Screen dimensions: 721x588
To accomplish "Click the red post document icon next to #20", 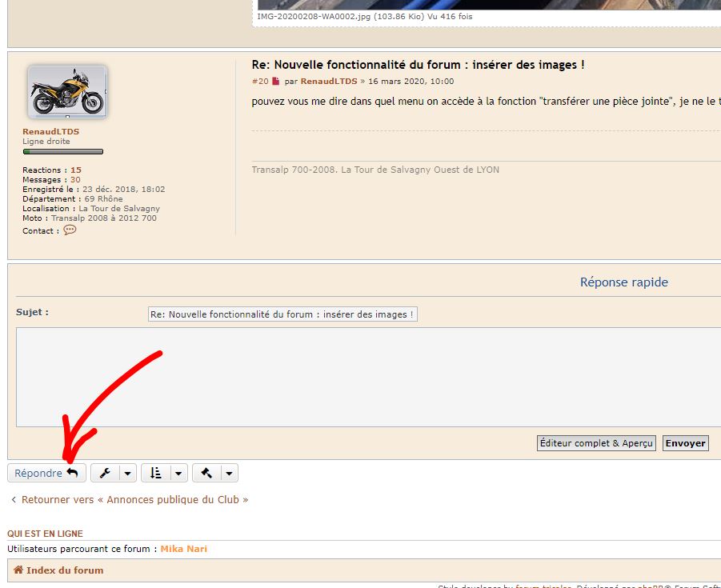I will tap(276, 82).
